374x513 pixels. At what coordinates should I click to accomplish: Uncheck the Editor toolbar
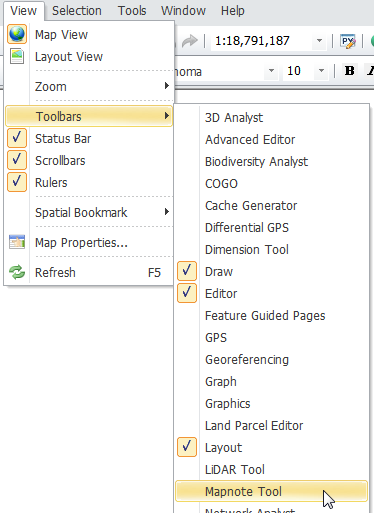point(187,293)
